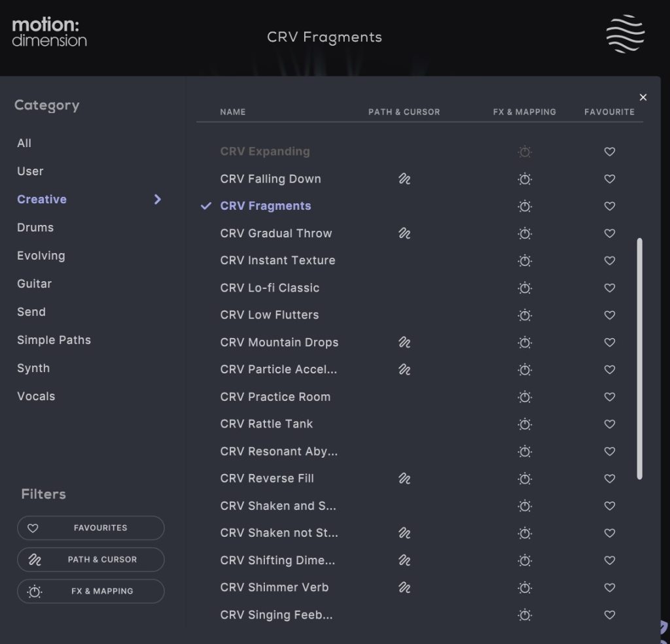This screenshot has height=644, width=670.
Task: Click the wave logo icon at top right
Action: (x=625, y=34)
